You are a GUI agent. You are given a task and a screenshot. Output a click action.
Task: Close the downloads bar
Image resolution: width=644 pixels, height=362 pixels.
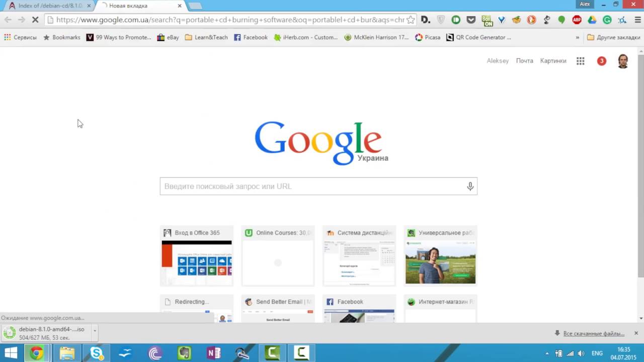point(636,333)
